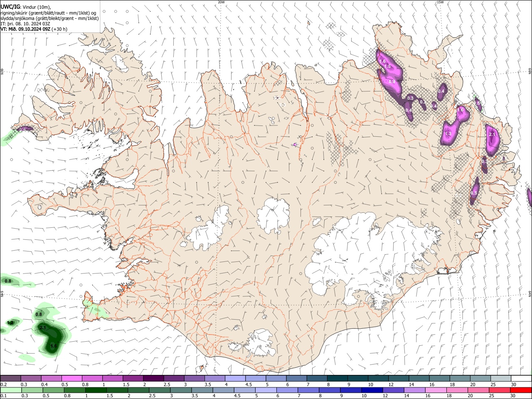Click the "Vindur (10m)," legend text
Image resolution: width=532 pixels, height=399 pixels.
tap(37, 7)
